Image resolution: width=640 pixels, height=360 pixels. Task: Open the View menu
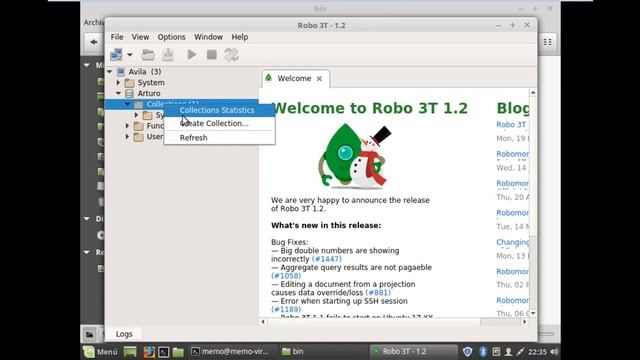[x=140, y=37]
